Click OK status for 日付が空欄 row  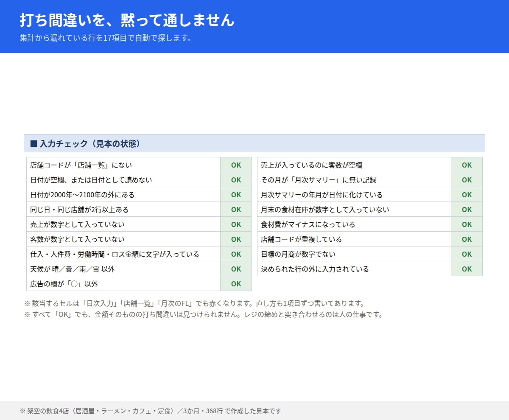(236, 180)
